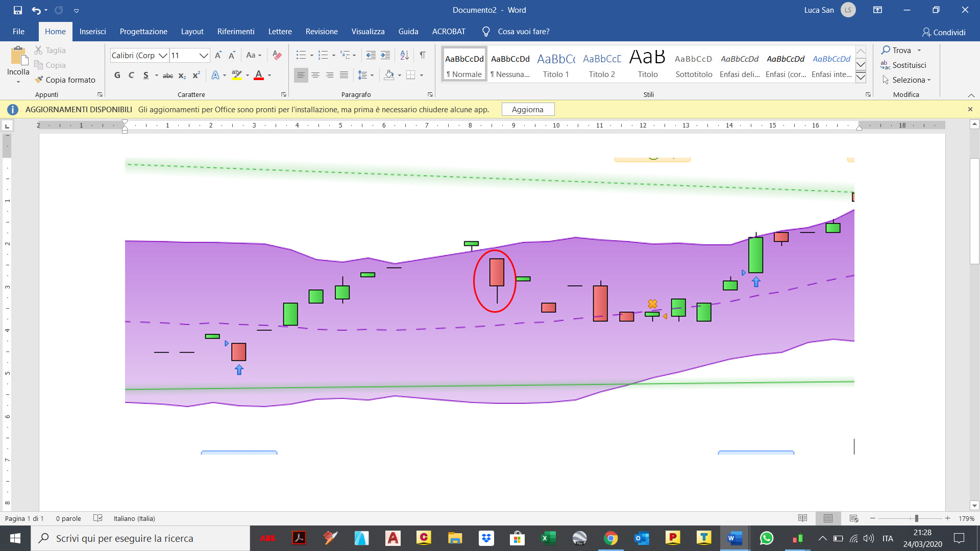980x551 pixels.
Task: Expand the Styles gallery more arrow
Action: (x=861, y=77)
